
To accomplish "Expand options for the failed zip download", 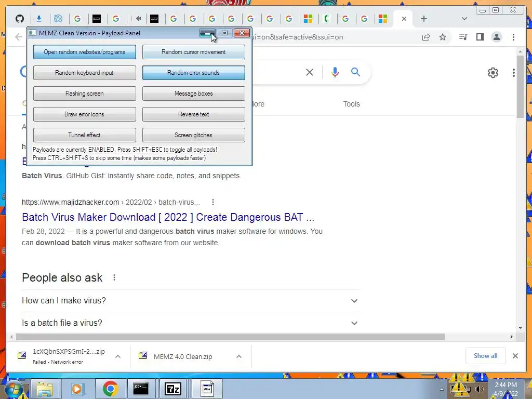I will point(118,356).
